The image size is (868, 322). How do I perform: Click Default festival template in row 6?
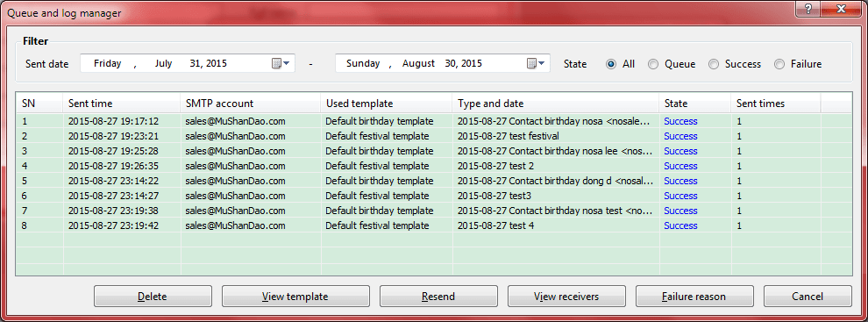pyautogui.click(x=377, y=196)
